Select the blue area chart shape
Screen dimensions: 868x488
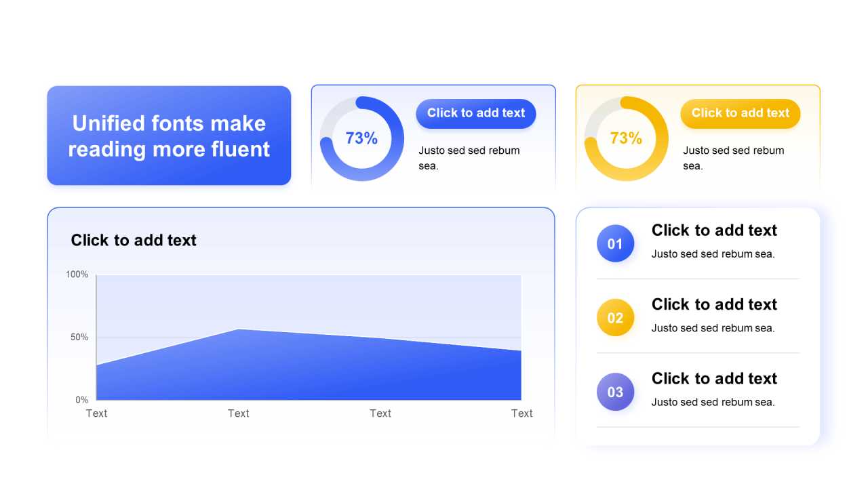coord(309,369)
